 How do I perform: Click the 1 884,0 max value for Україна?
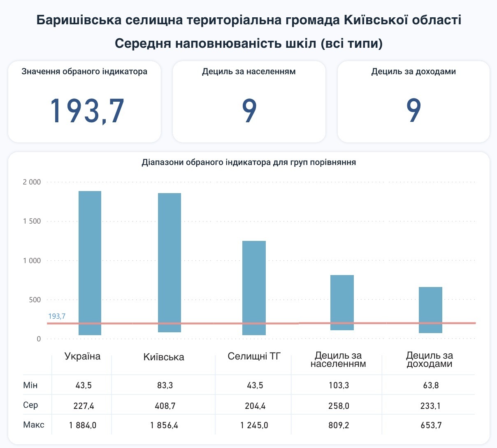tap(83, 425)
